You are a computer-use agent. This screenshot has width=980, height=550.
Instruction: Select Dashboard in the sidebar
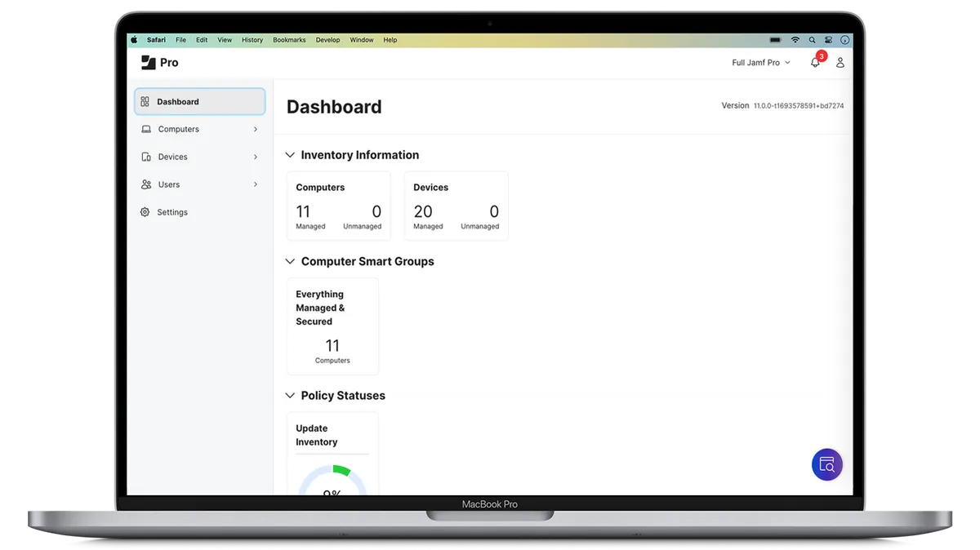click(x=199, y=102)
